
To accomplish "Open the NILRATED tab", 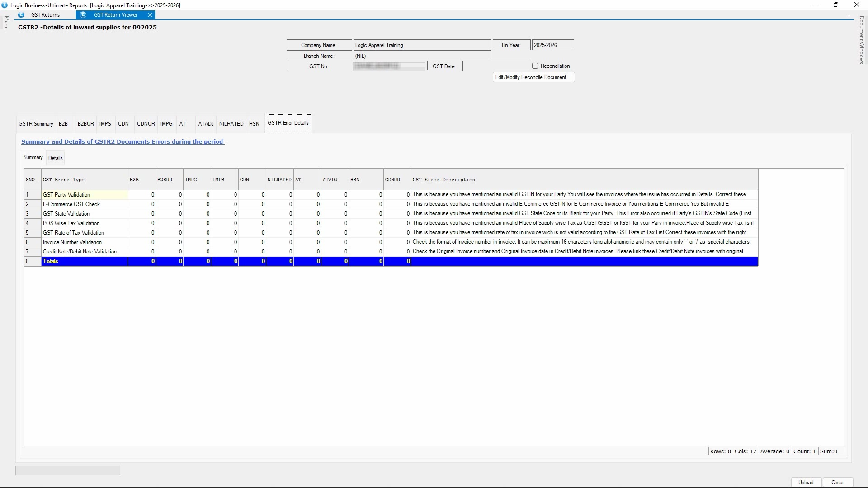I will pyautogui.click(x=231, y=124).
